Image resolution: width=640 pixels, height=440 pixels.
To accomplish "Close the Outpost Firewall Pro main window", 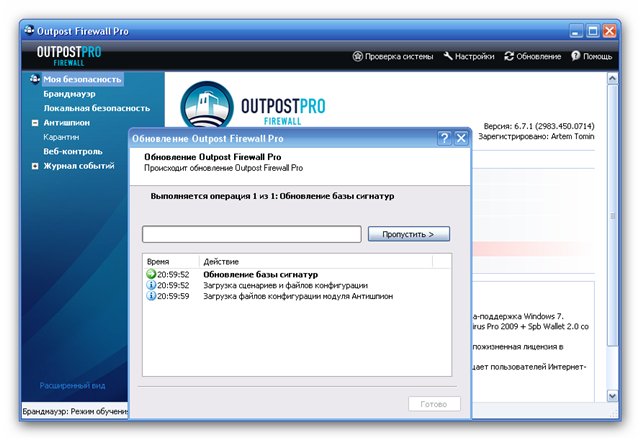I will click(609, 31).
